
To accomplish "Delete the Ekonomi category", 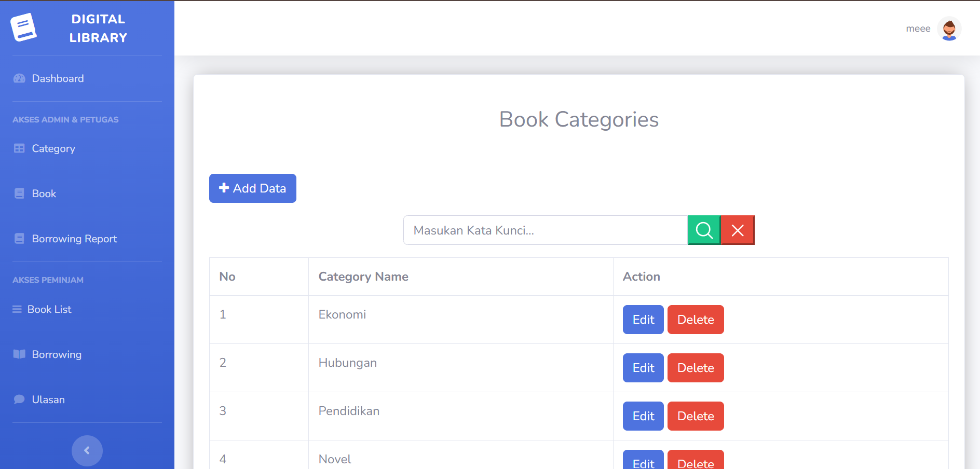I will [696, 320].
